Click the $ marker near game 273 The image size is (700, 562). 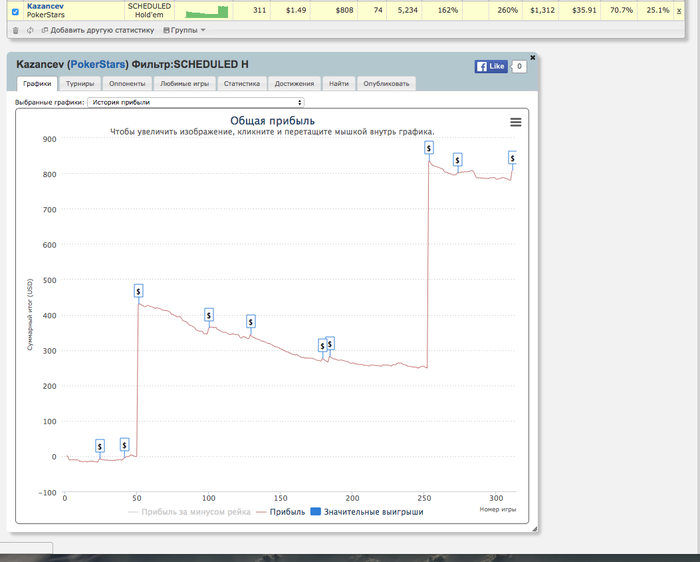(458, 160)
